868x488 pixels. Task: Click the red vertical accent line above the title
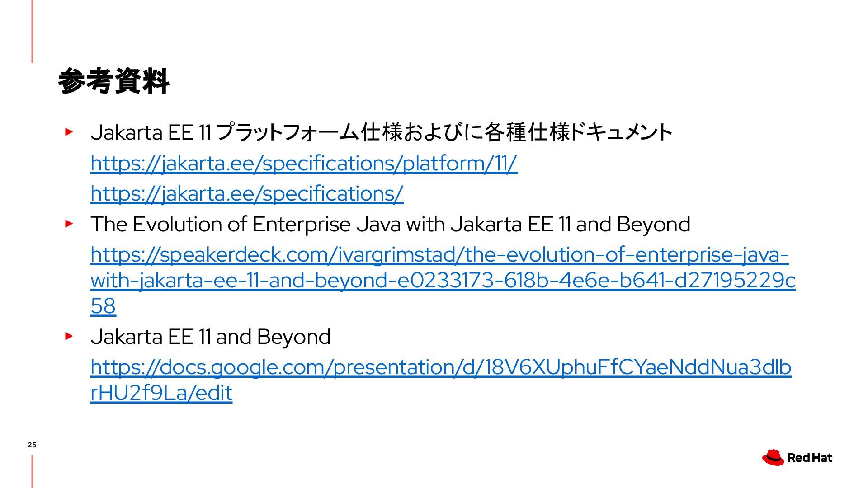(x=32, y=31)
